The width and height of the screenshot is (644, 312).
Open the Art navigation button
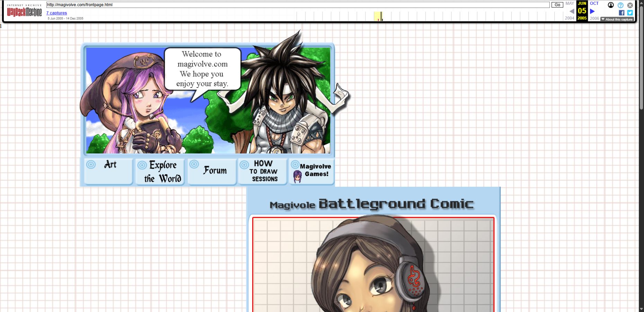tap(108, 172)
